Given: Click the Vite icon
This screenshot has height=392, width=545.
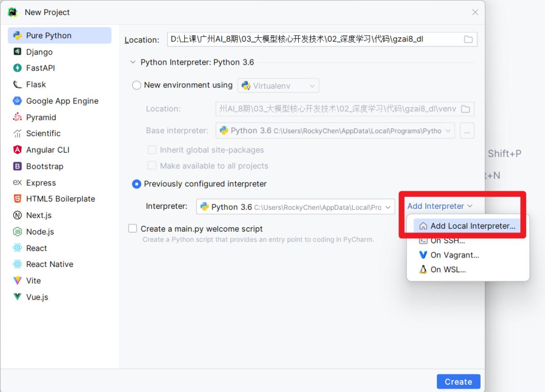Looking at the screenshot, I should pos(17,280).
